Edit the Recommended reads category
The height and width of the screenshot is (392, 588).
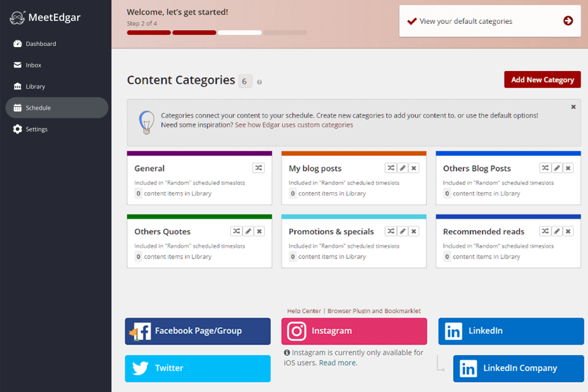click(557, 231)
